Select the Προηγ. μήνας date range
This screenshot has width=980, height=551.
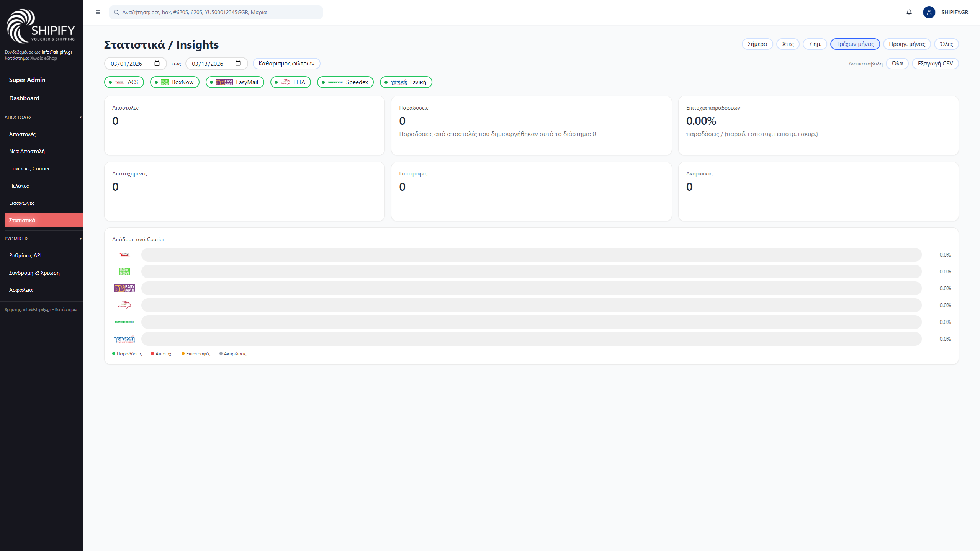pyautogui.click(x=906, y=44)
